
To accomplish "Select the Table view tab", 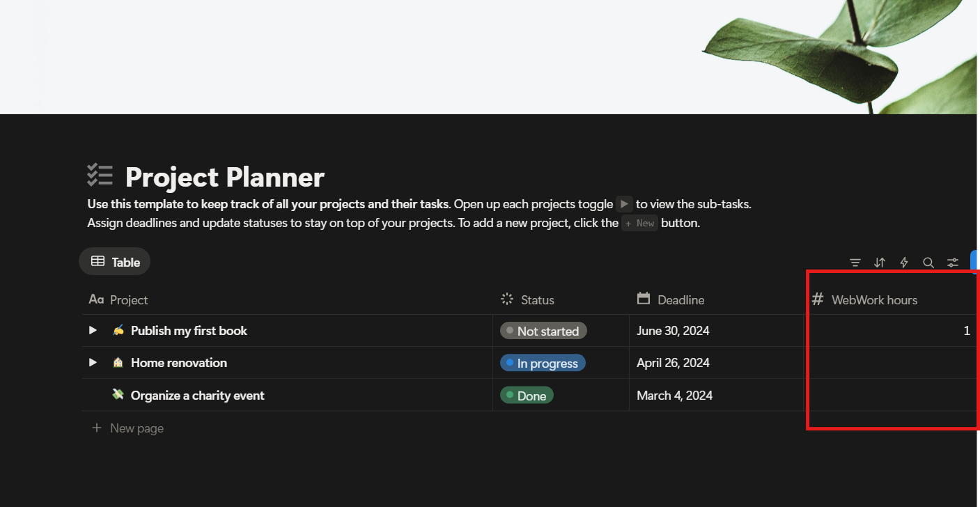I will click(115, 262).
